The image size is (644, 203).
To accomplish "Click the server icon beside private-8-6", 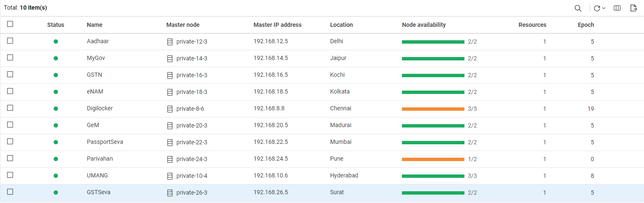I will [170, 109].
